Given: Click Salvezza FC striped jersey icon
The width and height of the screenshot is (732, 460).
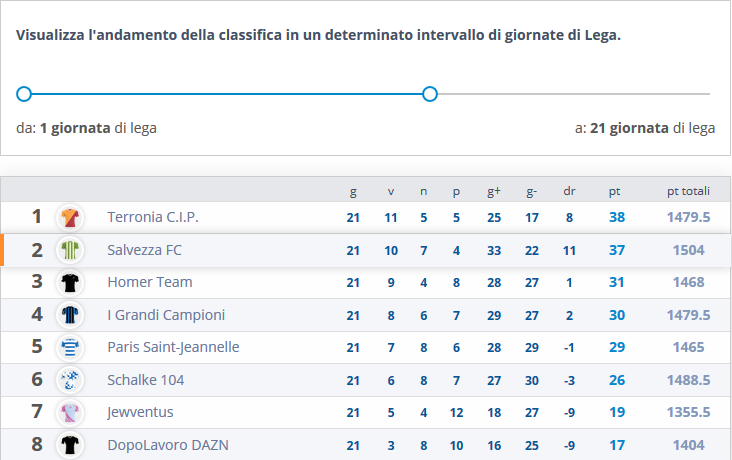Looking at the screenshot, I should [70, 250].
